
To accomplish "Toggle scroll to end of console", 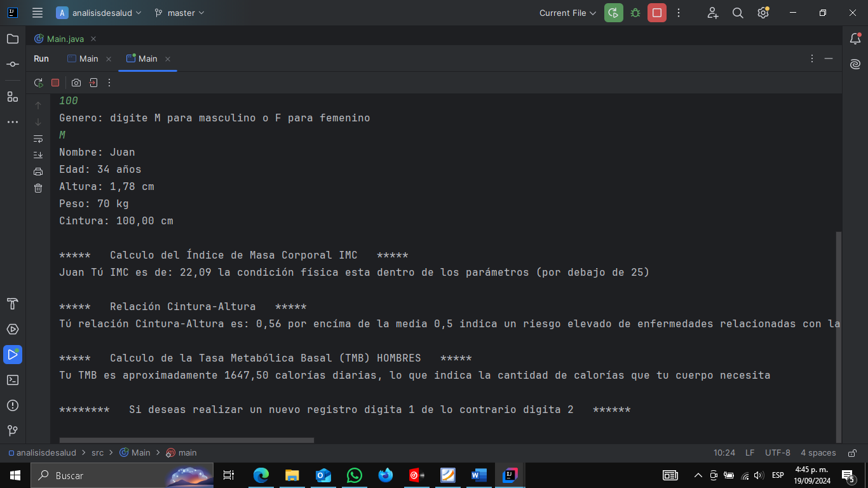I will (x=38, y=155).
